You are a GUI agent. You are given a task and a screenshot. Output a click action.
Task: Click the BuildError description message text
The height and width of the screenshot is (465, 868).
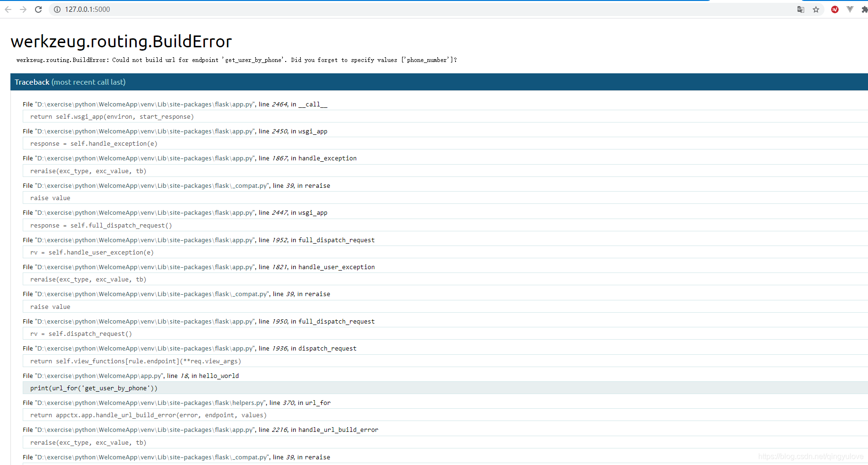coord(237,60)
